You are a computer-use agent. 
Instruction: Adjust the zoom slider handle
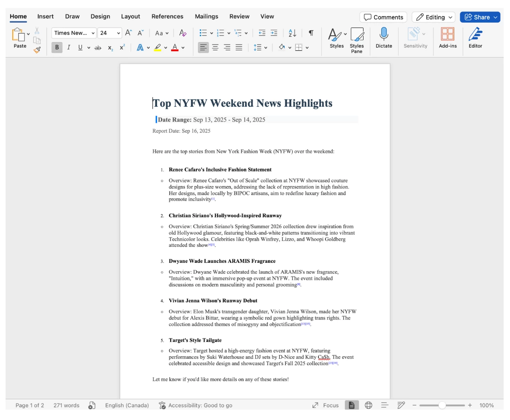[442, 405]
